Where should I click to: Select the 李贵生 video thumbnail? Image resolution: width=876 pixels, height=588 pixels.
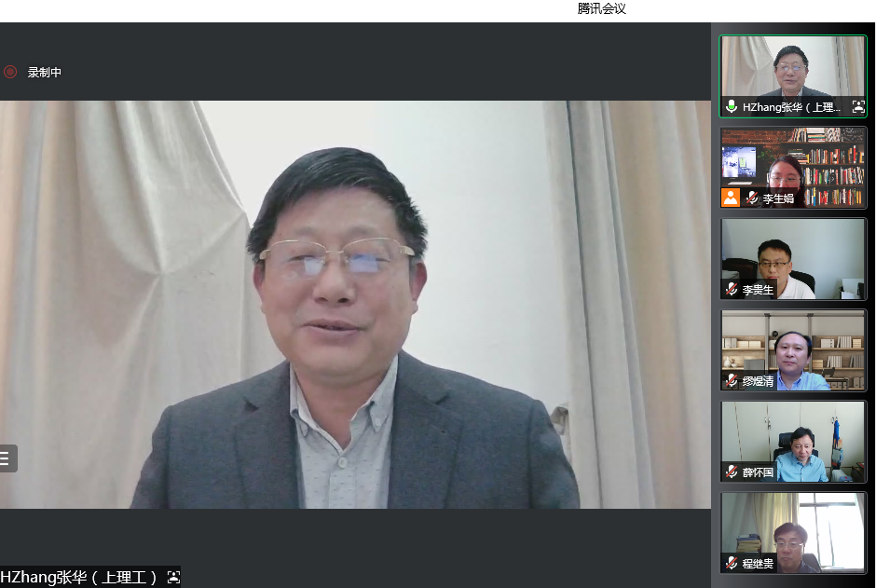pos(793,253)
